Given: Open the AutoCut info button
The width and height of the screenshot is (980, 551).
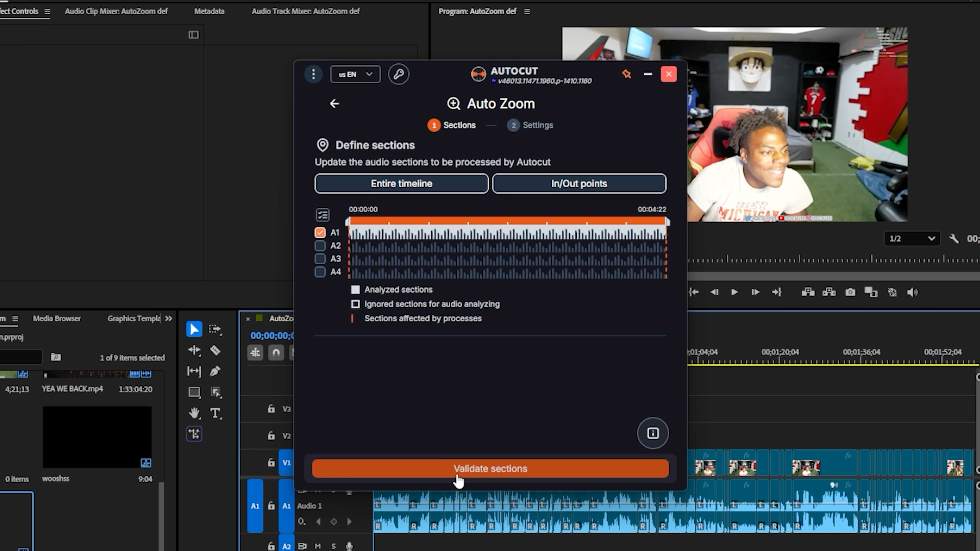Looking at the screenshot, I should coord(653,433).
